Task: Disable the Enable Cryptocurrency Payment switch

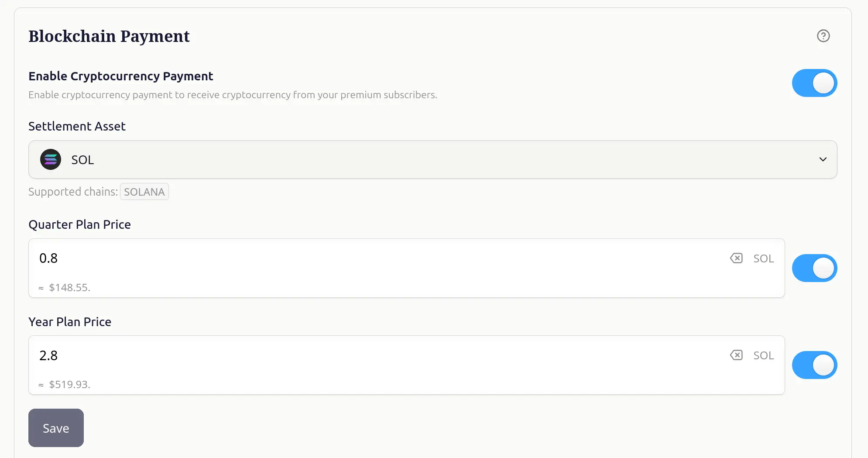Action: 814,83
